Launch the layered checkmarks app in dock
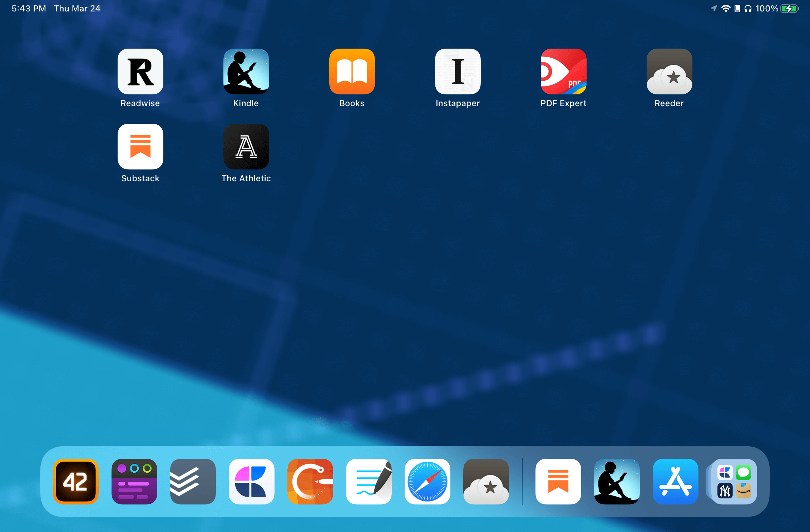The width and height of the screenshot is (810, 532). 193,482
